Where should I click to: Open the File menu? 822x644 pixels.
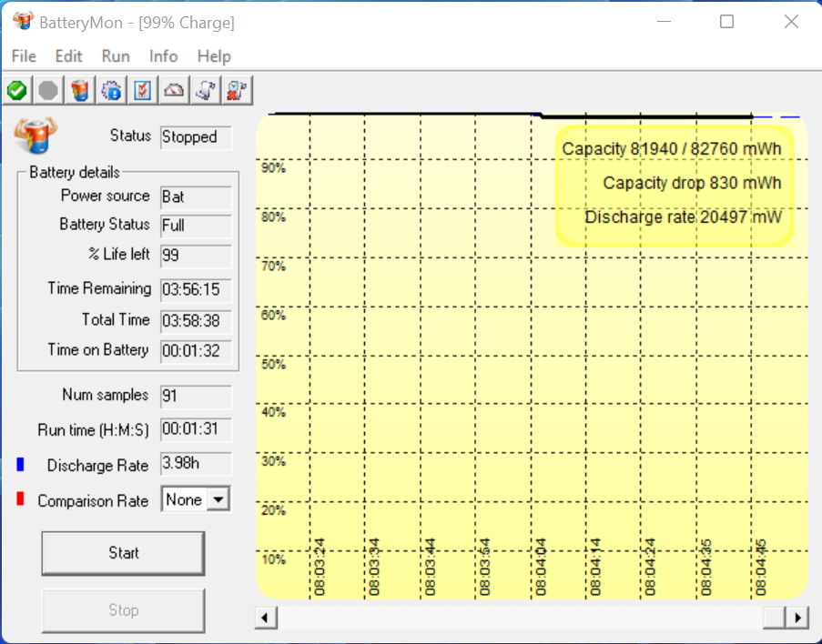tap(24, 56)
